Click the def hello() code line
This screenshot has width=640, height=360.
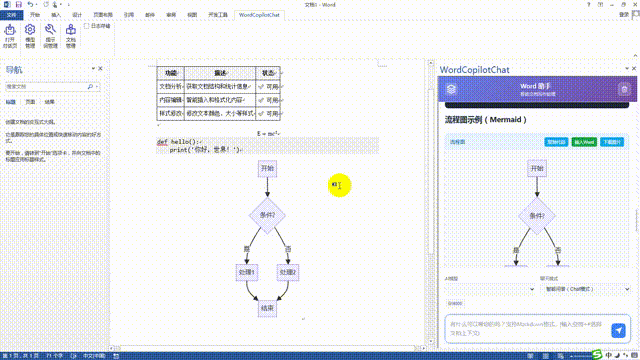[179, 142]
